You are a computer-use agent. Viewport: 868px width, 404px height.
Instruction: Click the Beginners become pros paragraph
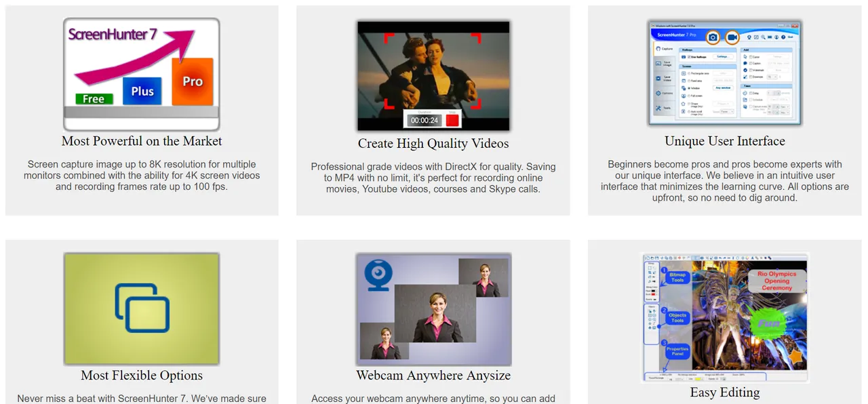click(725, 181)
